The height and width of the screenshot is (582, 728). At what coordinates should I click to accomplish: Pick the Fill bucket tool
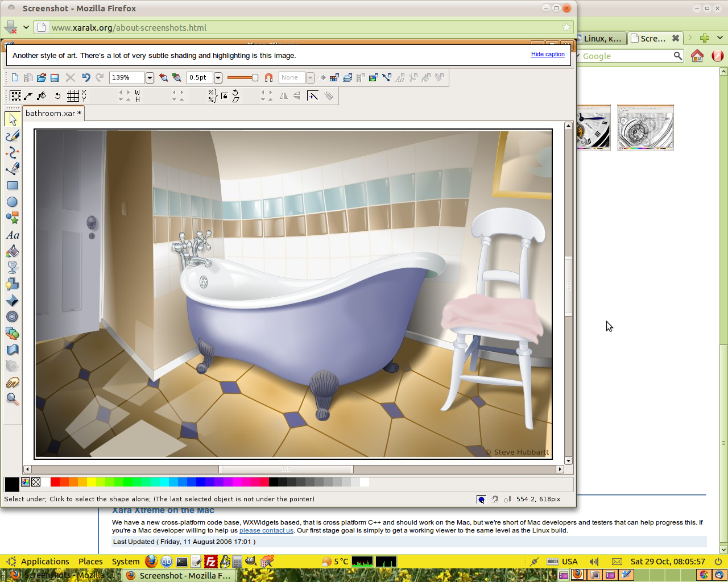point(13,251)
